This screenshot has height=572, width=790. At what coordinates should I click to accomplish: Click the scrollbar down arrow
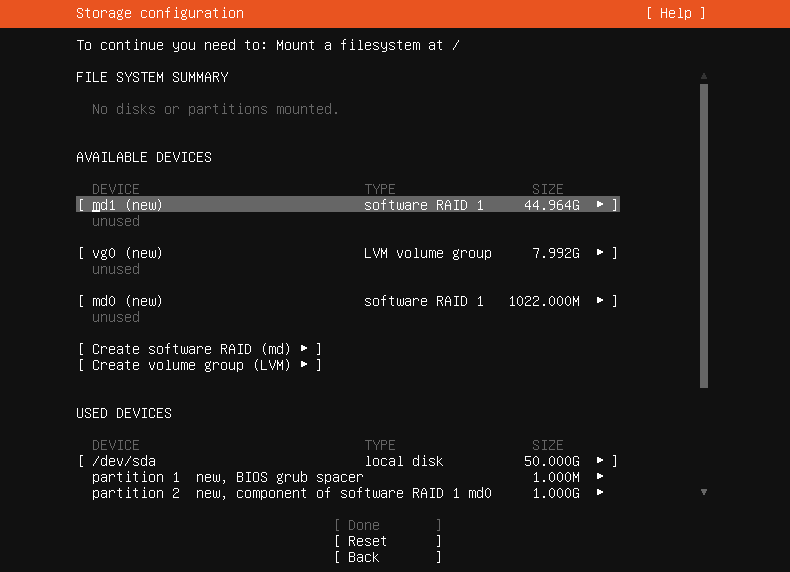click(x=704, y=492)
